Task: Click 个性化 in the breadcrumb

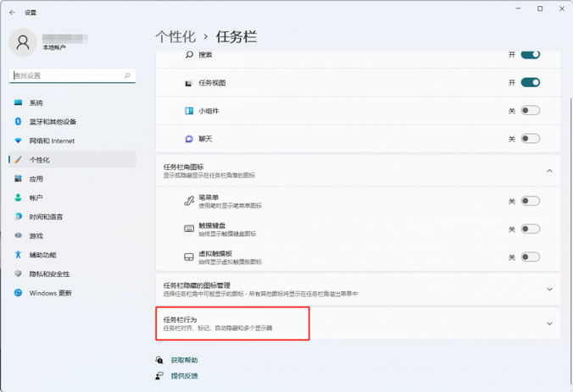Action: point(175,37)
